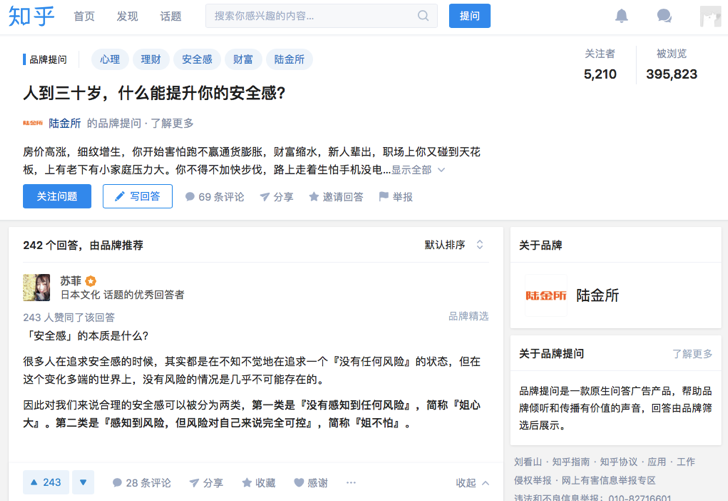Viewport: 728px width, 501px height.
Task: Click 243 人赞同了该回答 text
Action: pyautogui.click(x=69, y=317)
